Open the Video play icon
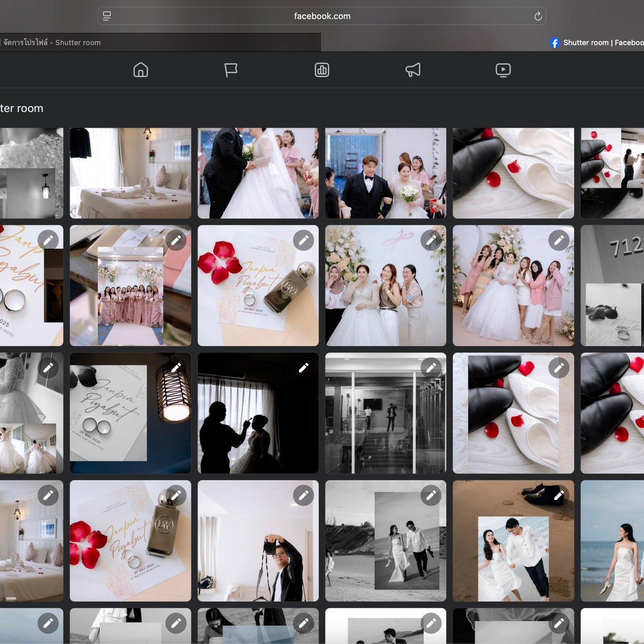Viewport: 644px width, 644px height. [x=503, y=70]
